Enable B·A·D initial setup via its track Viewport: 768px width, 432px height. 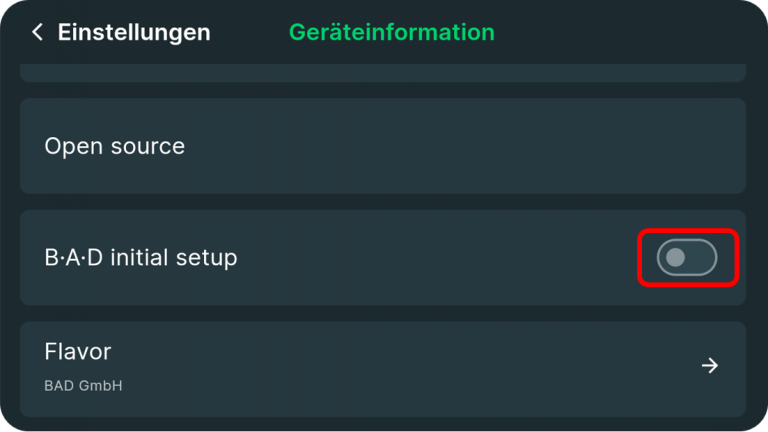(x=700, y=258)
